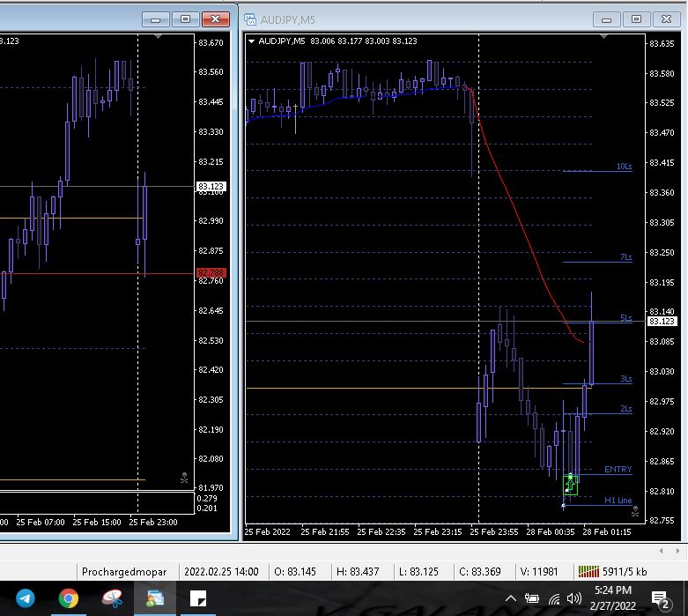The width and height of the screenshot is (688, 616).
Task: Show hidden system tray icons
Action: click(511, 598)
